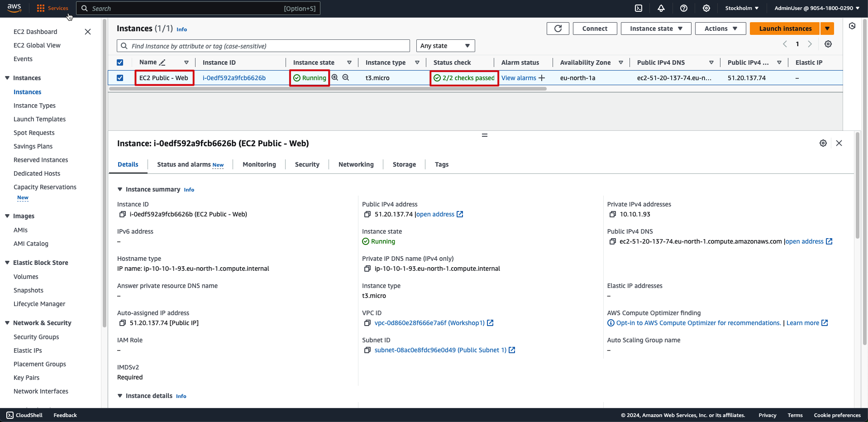Switch to the Security tab

(307, 164)
